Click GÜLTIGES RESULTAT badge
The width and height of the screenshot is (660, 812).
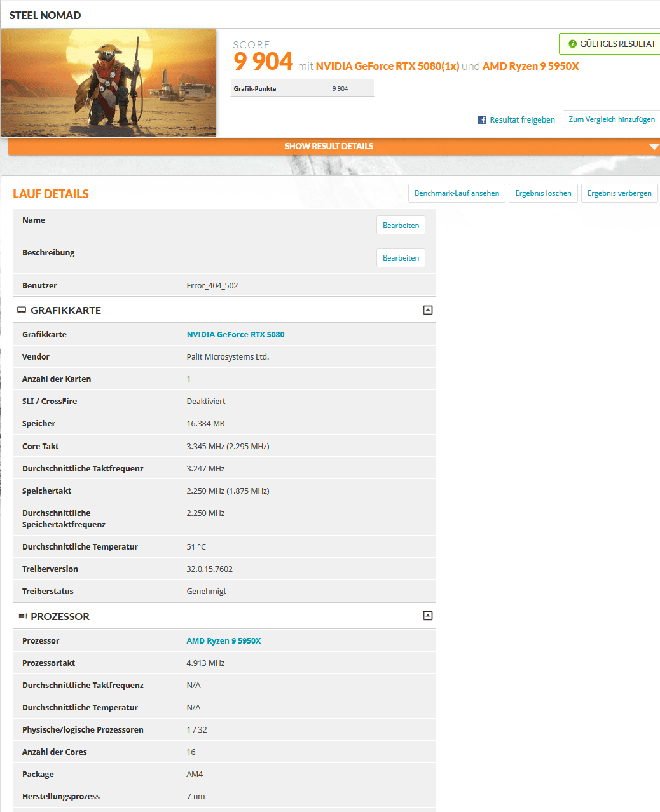coord(610,44)
